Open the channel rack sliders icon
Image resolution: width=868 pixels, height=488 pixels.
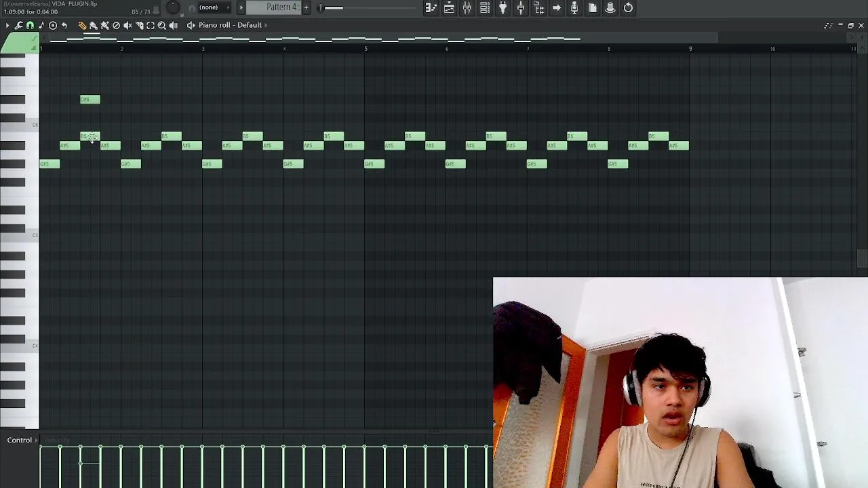467,8
